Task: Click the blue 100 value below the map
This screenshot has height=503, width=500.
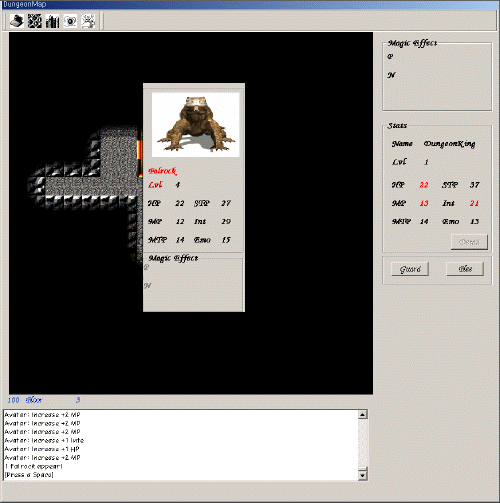Action: pos(13,400)
